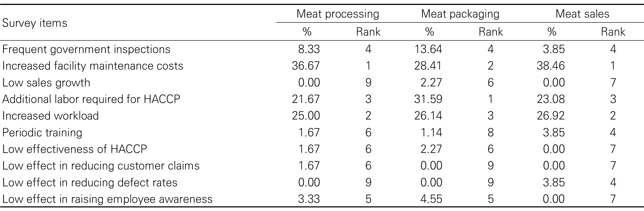This screenshot has height=211, width=644.
Task: Click 'Low effect in reducing defect rates'
Action: tap(90, 183)
